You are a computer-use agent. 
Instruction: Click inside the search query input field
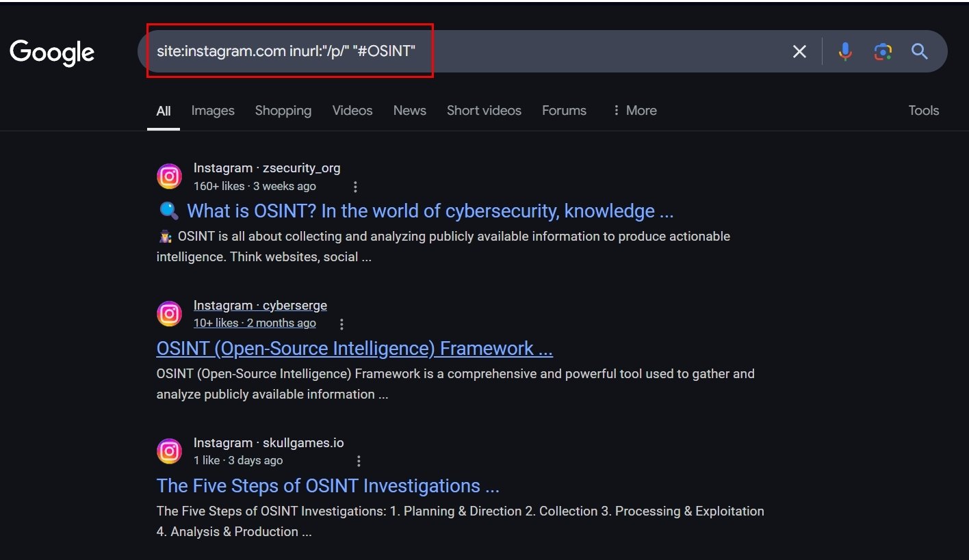(411, 51)
